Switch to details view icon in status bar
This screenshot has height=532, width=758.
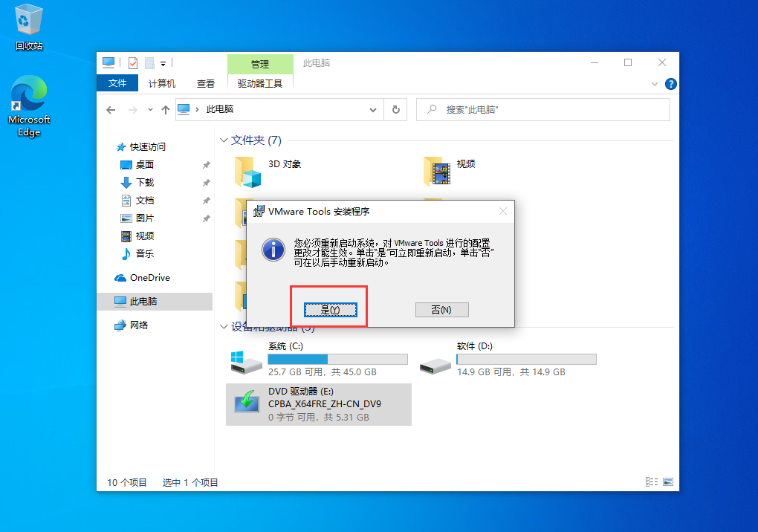point(652,481)
